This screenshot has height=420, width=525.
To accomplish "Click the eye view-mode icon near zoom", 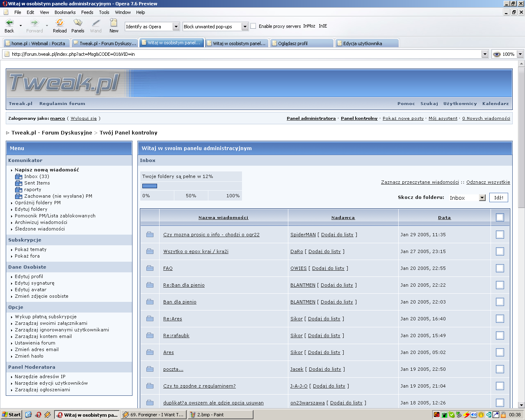I will coord(496,54).
